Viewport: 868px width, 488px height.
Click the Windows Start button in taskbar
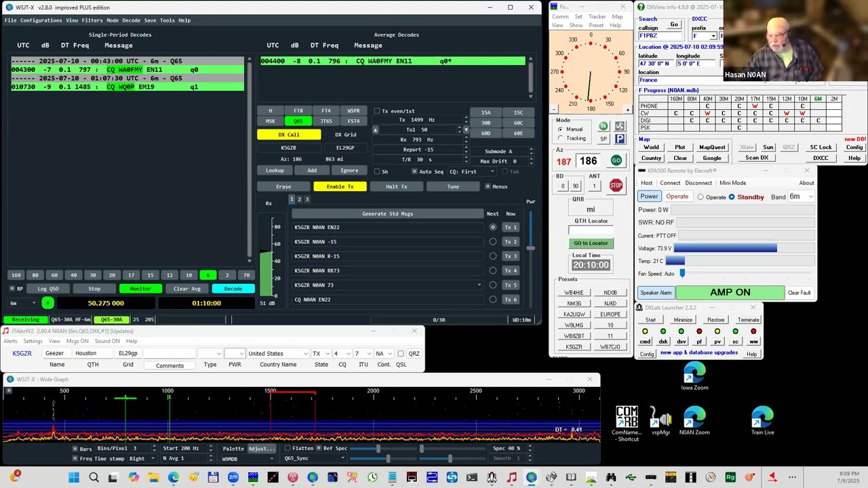coord(73,478)
